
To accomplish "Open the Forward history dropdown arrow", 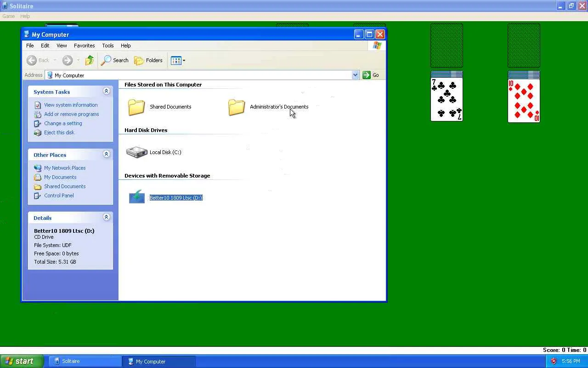I will tap(78, 60).
